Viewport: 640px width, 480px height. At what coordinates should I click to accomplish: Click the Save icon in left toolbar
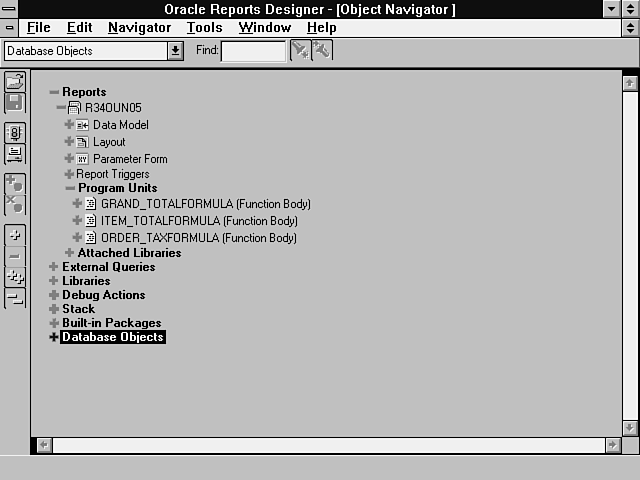tap(15, 102)
